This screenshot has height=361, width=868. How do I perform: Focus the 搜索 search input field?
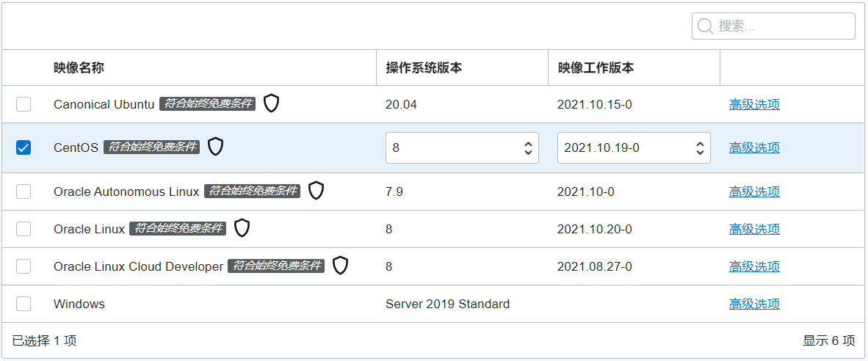(x=773, y=26)
